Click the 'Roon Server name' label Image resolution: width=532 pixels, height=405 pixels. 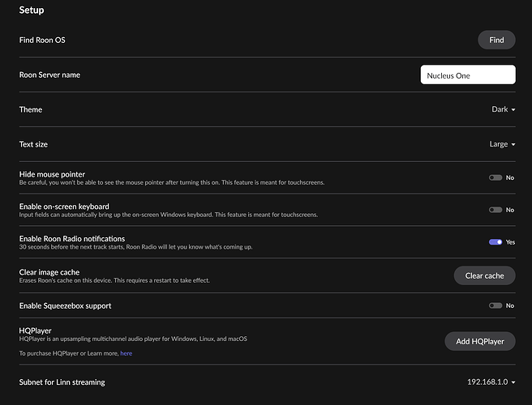coord(49,75)
